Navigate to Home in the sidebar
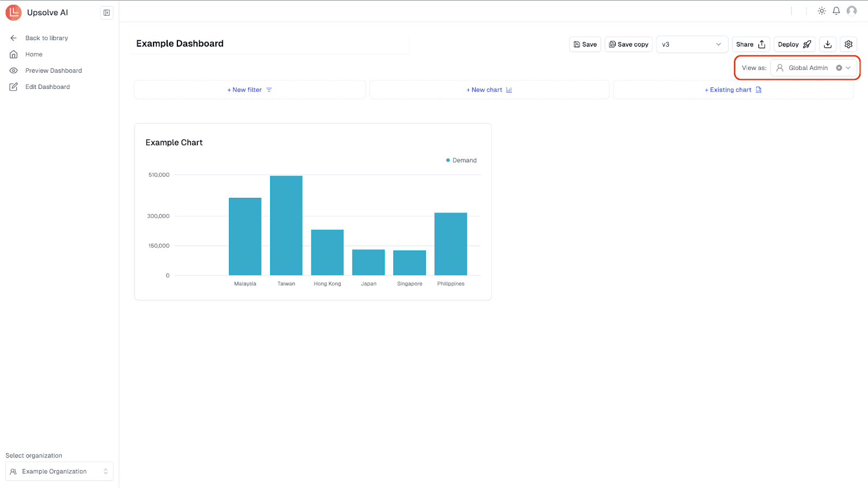Viewport: 868px width, 488px height. [33, 54]
